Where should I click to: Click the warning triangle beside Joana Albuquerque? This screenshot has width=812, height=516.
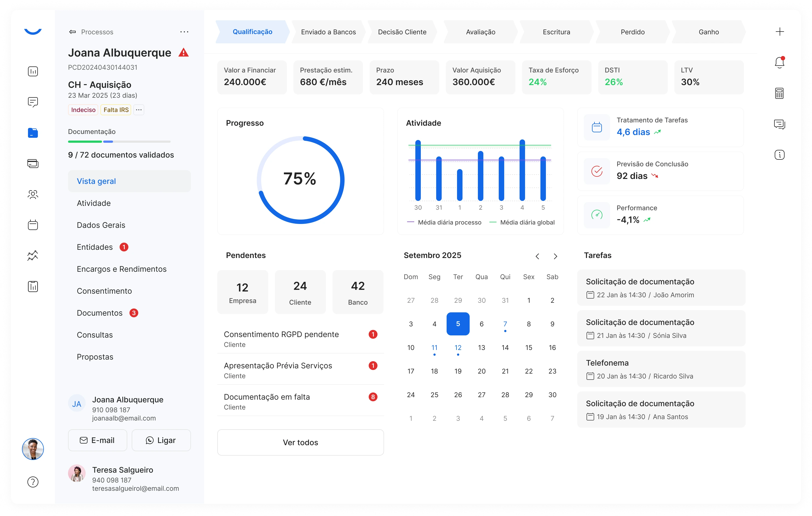coord(184,52)
